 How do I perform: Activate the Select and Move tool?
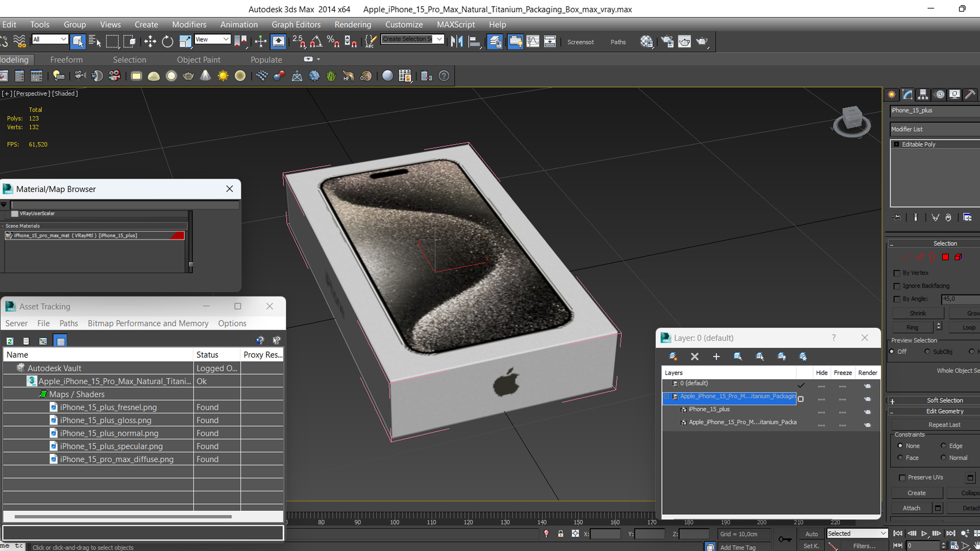coord(150,41)
